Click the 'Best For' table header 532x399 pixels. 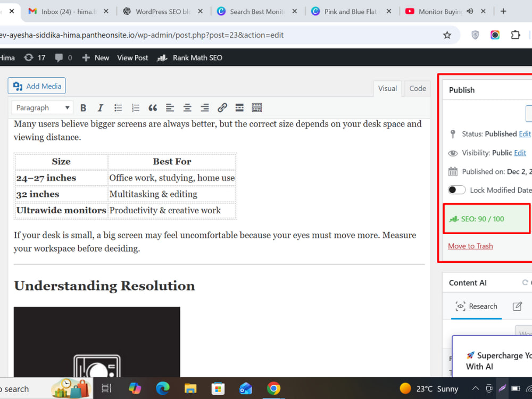click(x=172, y=162)
